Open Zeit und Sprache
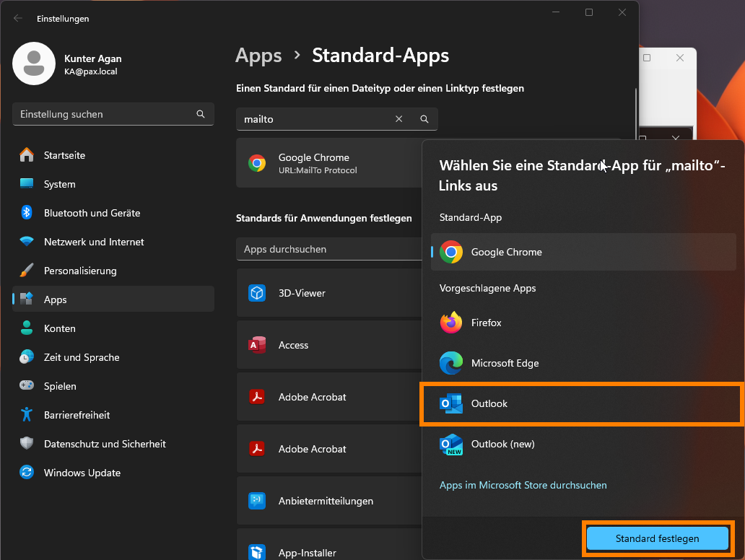 click(x=113, y=357)
